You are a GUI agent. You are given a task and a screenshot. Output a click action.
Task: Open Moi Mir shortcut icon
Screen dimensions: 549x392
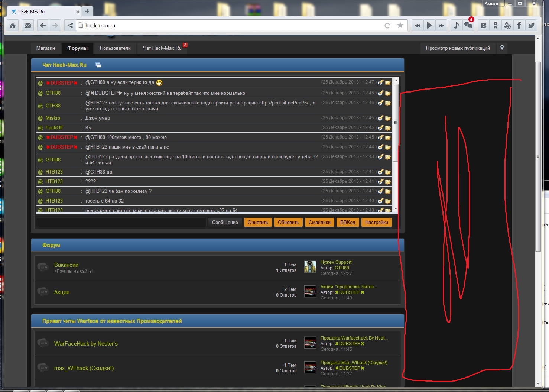coord(507,25)
